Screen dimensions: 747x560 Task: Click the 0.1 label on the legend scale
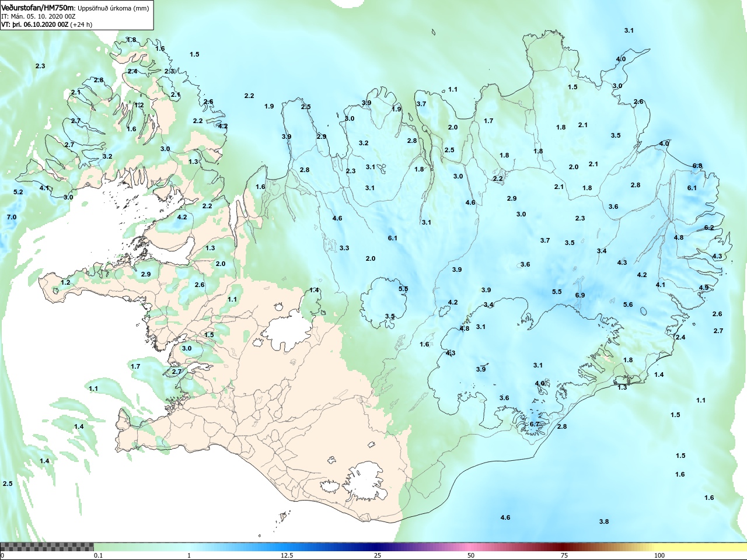[99, 555]
